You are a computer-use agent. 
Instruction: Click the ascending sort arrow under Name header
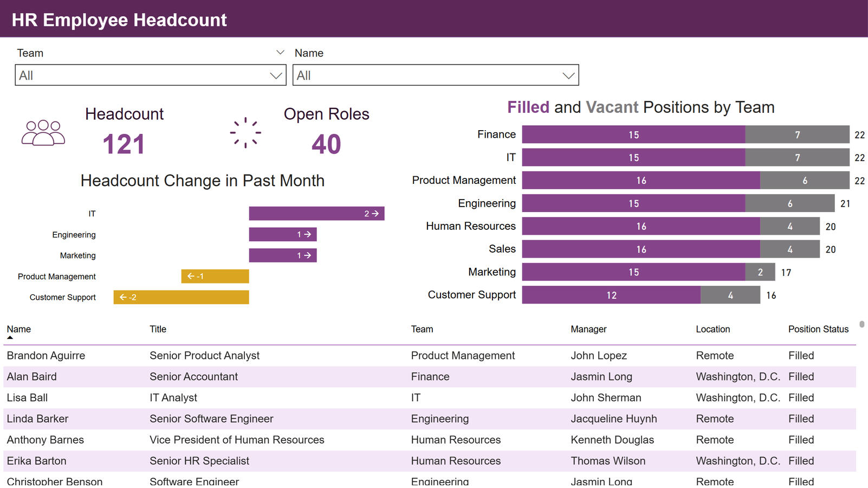pos(9,336)
